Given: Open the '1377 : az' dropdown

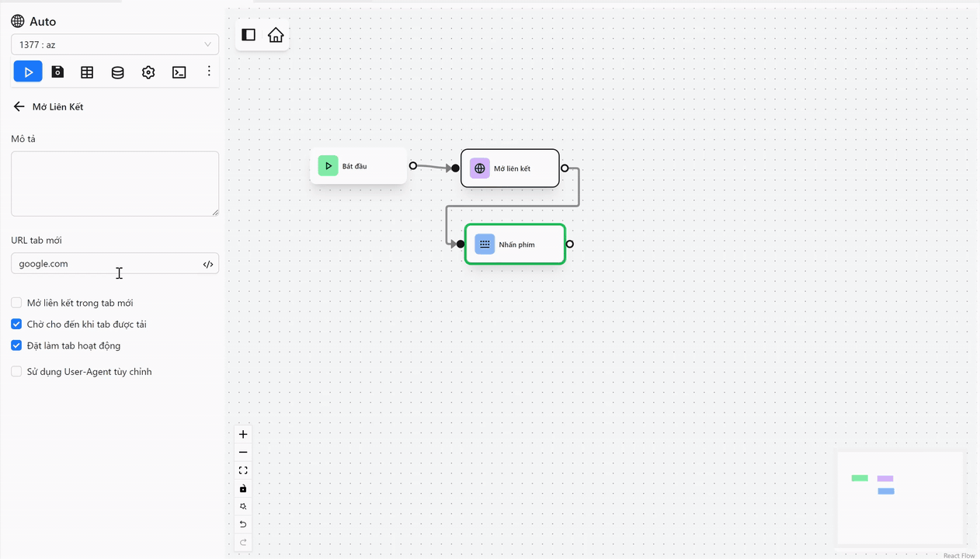Looking at the screenshot, I should pos(114,44).
